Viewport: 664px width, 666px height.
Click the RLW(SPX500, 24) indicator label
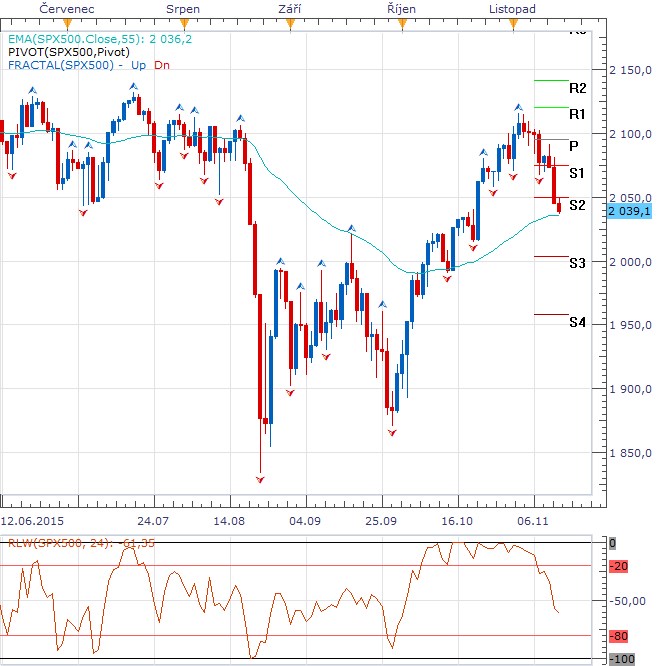(x=59, y=544)
